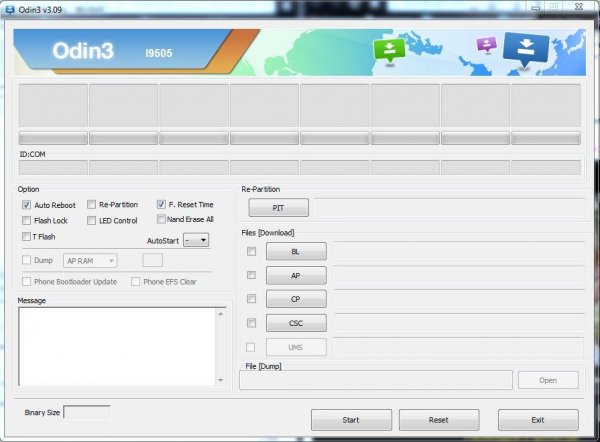Click the BL file path field

coord(459,251)
